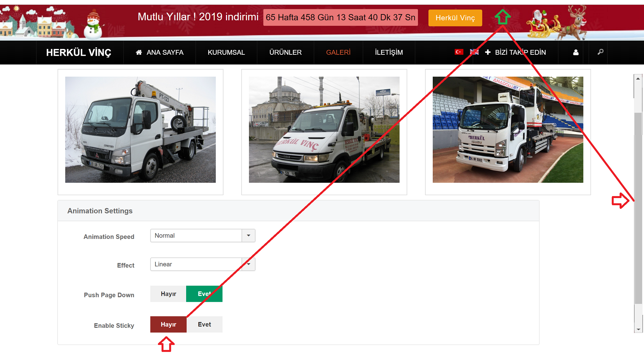
Task: Open the Kurumsal menu item
Action: click(226, 52)
